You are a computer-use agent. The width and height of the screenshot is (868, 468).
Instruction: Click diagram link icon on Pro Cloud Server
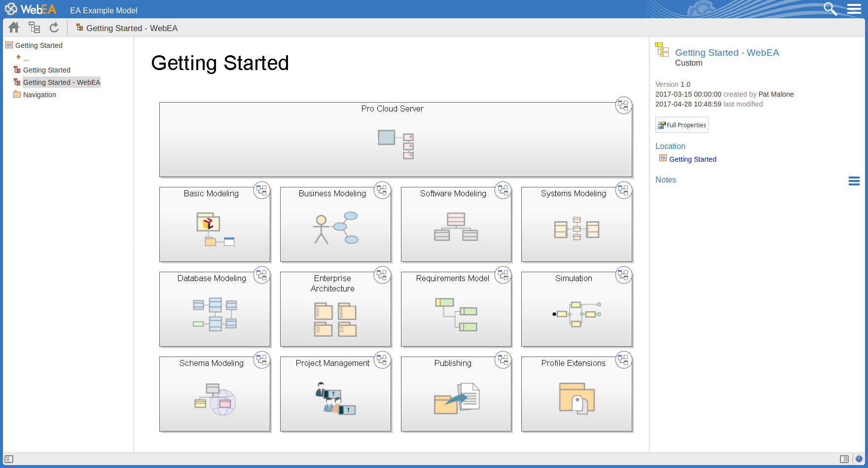click(623, 105)
